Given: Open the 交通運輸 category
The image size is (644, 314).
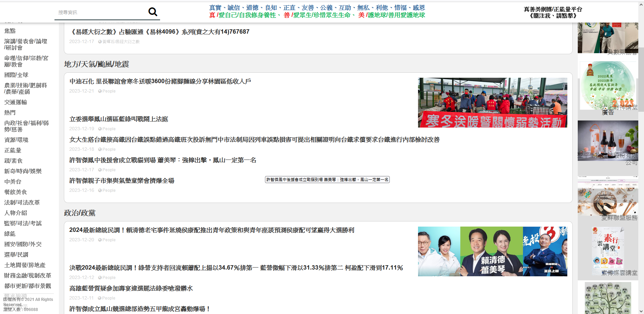Looking at the screenshot, I should 15,102.
